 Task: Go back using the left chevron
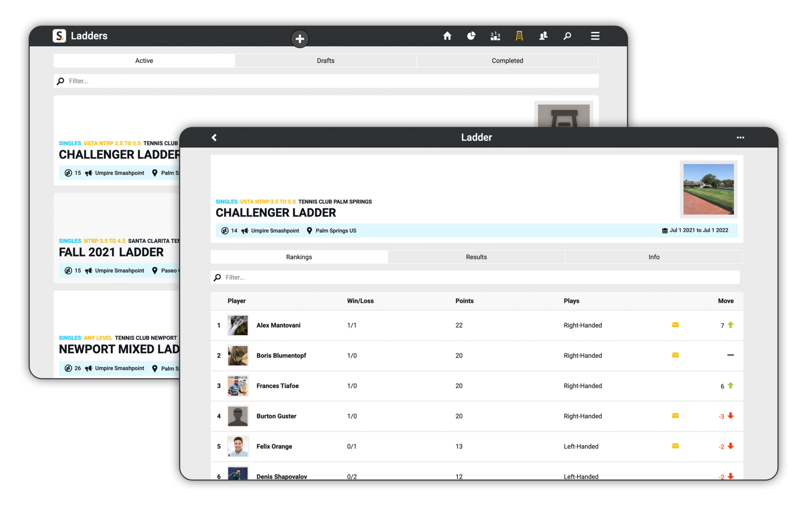click(x=214, y=137)
